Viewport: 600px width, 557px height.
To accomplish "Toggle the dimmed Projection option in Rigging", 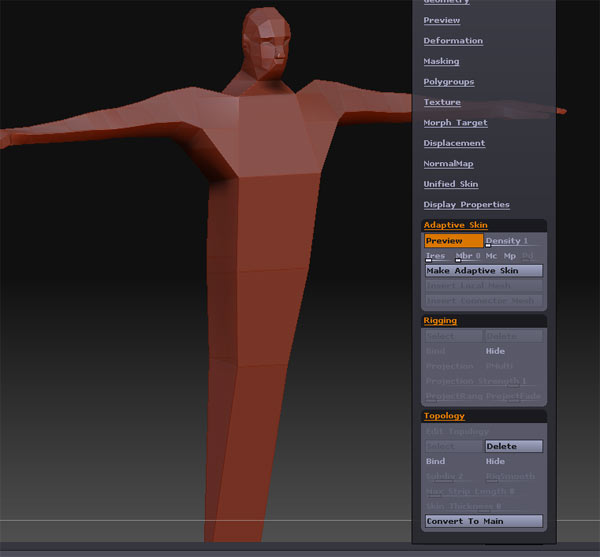I will click(x=450, y=366).
